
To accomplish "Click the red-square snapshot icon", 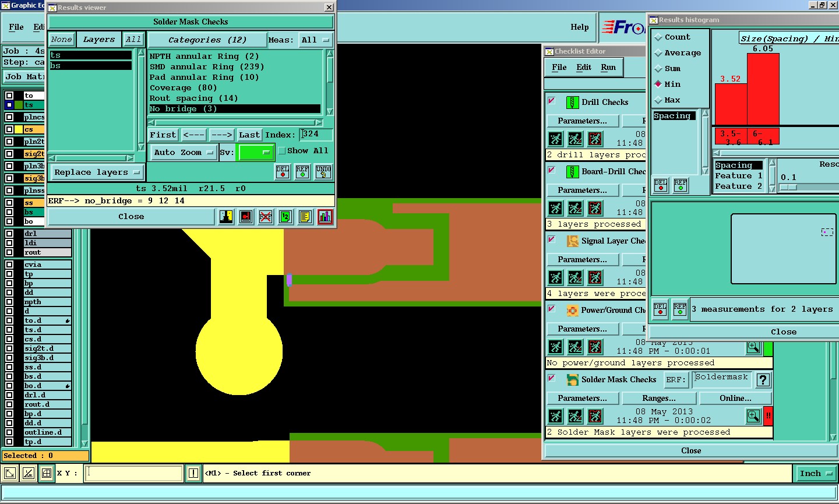I will coord(246,217).
